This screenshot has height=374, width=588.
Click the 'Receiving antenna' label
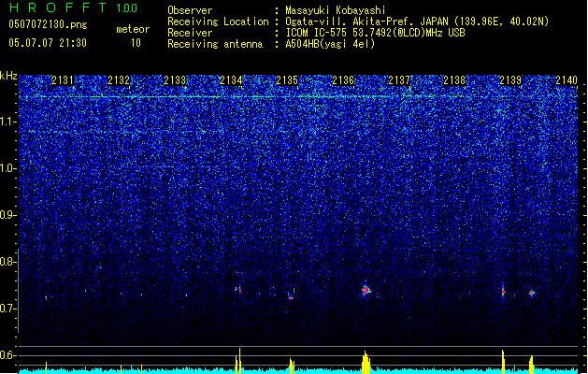click(x=215, y=44)
